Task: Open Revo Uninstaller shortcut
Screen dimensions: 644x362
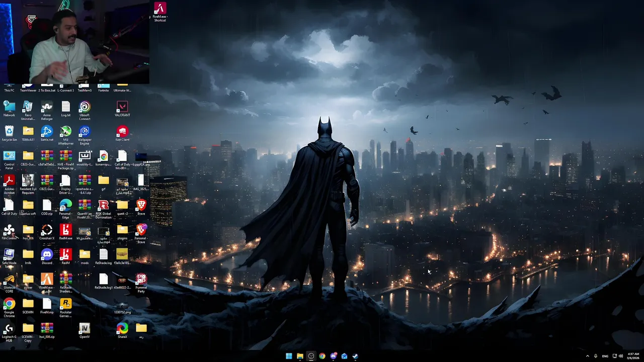Action: (28, 111)
